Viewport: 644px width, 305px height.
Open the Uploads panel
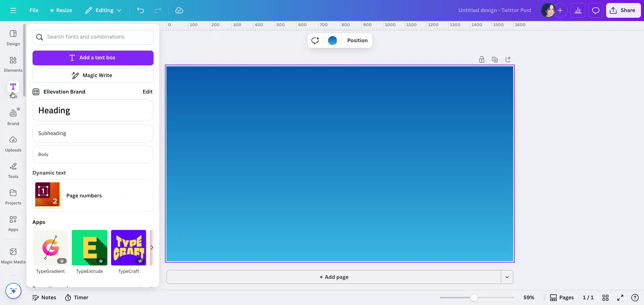pos(13,143)
